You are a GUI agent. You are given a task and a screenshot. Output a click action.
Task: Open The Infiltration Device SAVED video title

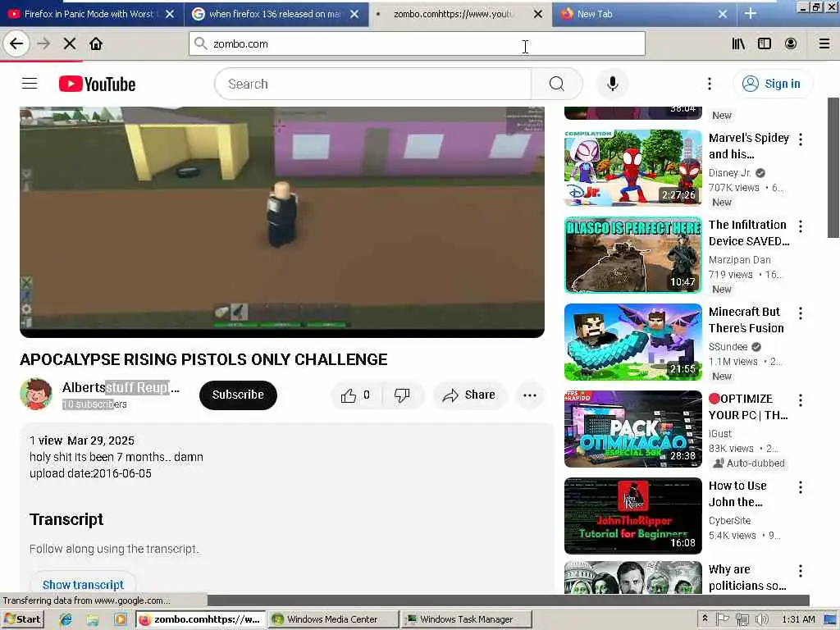(x=749, y=233)
